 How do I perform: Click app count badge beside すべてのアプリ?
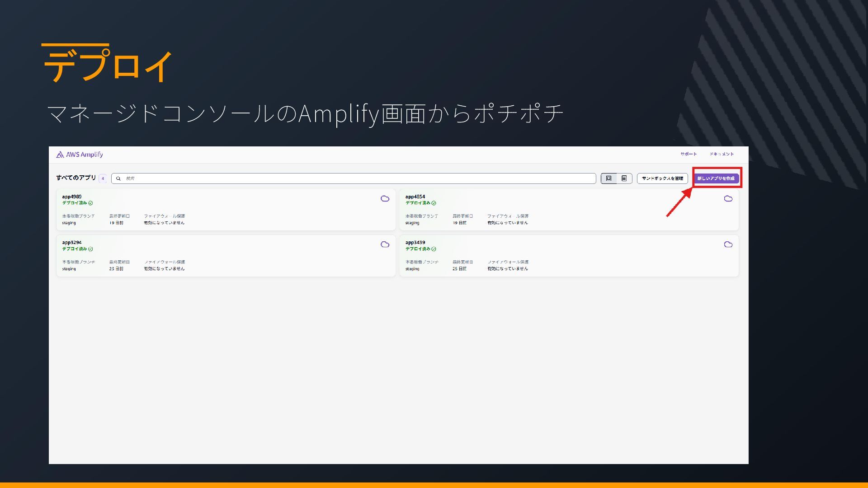coord(103,178)
